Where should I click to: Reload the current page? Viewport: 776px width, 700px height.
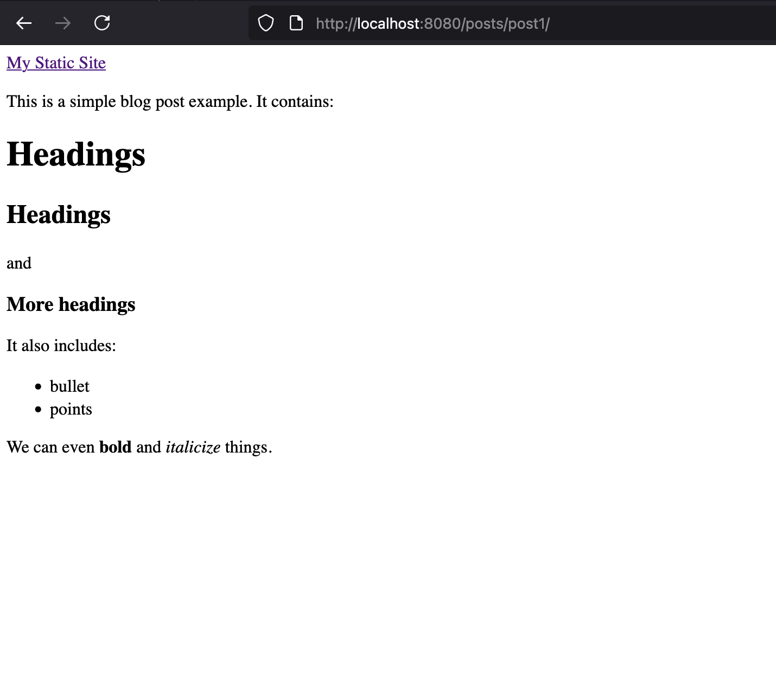click(102, 23)
